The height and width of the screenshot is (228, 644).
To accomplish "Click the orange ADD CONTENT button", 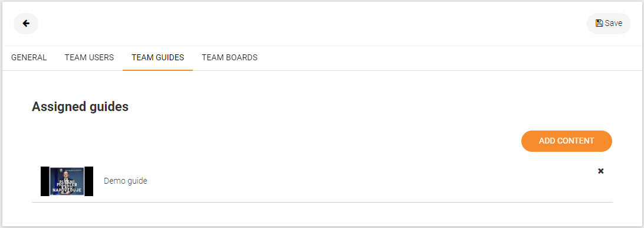I will click(566, 141).
